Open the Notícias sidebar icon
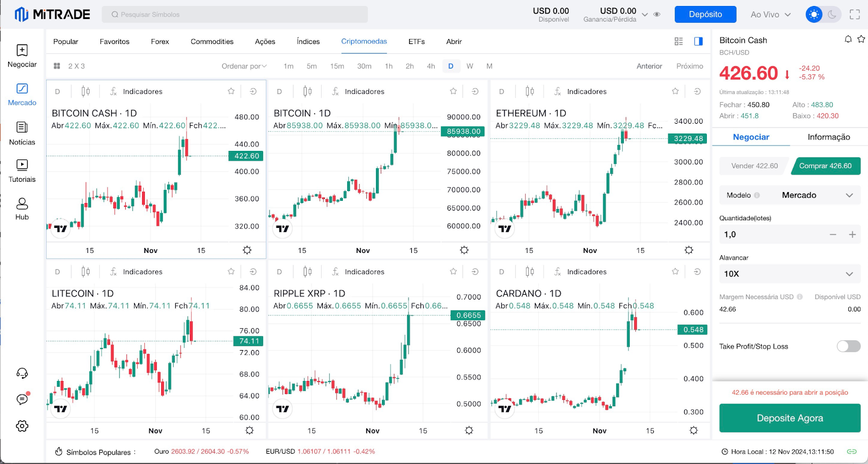868x464 pixels. click(22, 127)
